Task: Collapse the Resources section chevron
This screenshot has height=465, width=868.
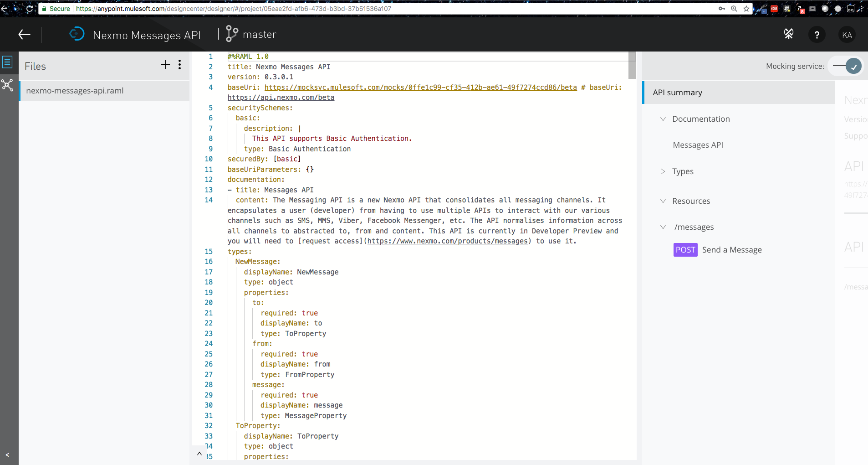Action: pyautogui.click(x=663, y=201)
